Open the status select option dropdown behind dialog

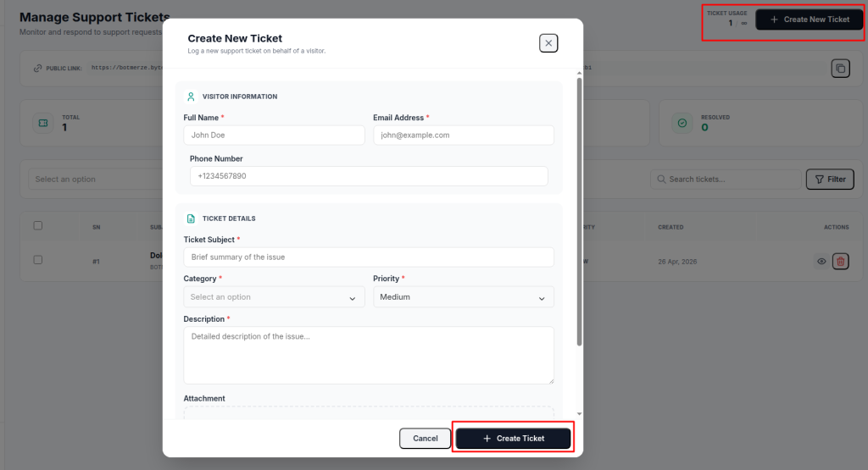(95, 180)
